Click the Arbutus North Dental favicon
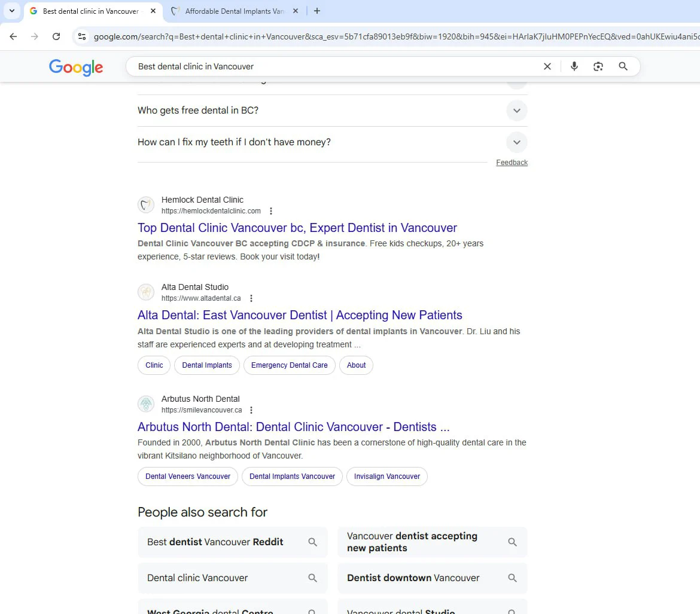This screenshot has width=700, height=614. tap(146, 404)
